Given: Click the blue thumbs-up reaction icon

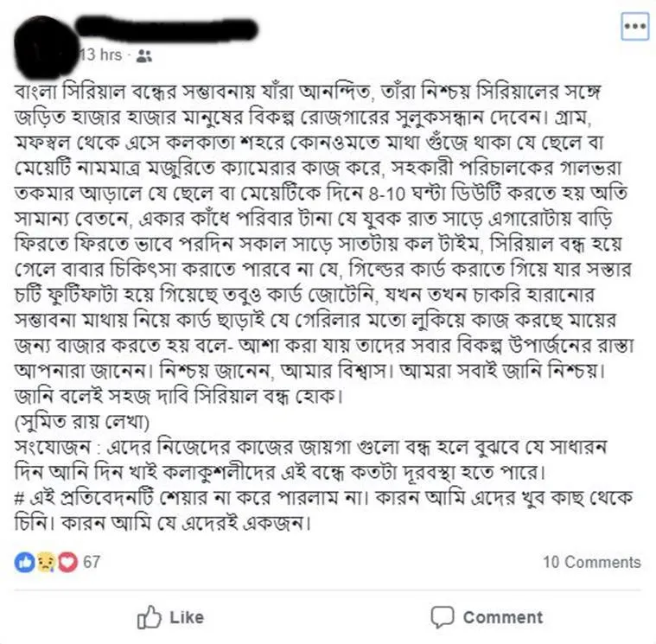Looking at the screenshot, I should point(25,562).
